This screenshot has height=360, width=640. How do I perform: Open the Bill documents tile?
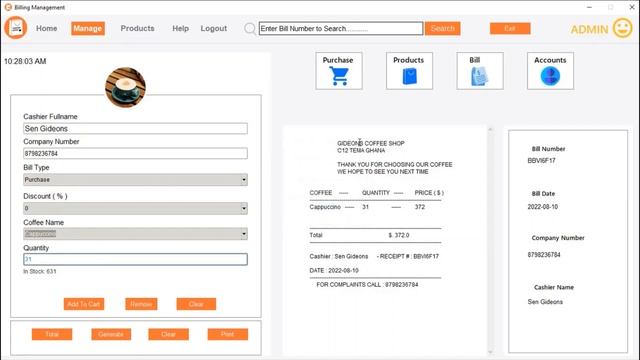pos(480,71)
